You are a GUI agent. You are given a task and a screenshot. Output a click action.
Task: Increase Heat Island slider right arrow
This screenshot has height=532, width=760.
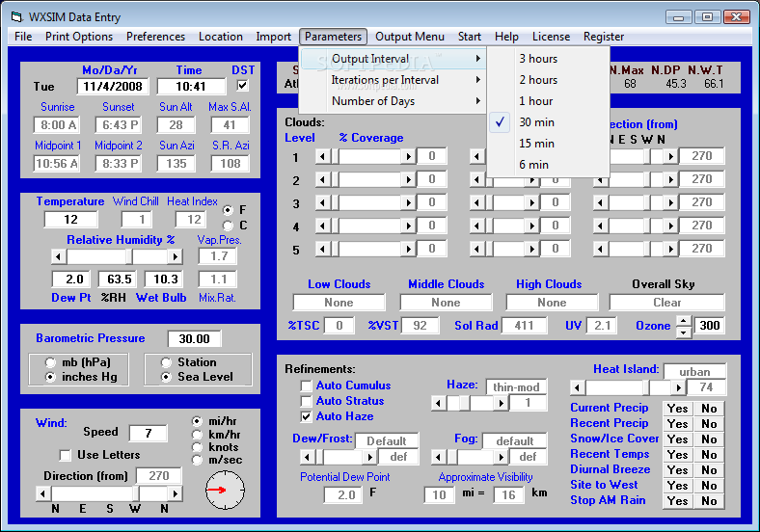[679, 387]
